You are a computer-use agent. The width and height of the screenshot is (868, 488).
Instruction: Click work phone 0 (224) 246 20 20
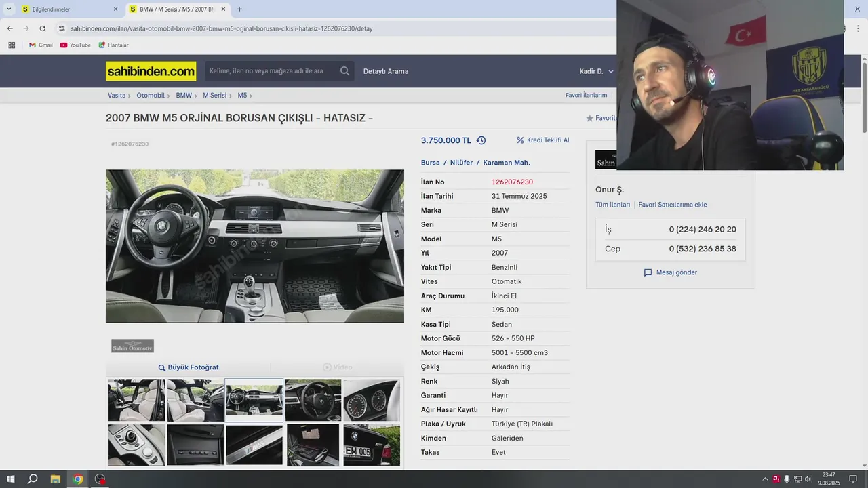click(x=703, y=230)
